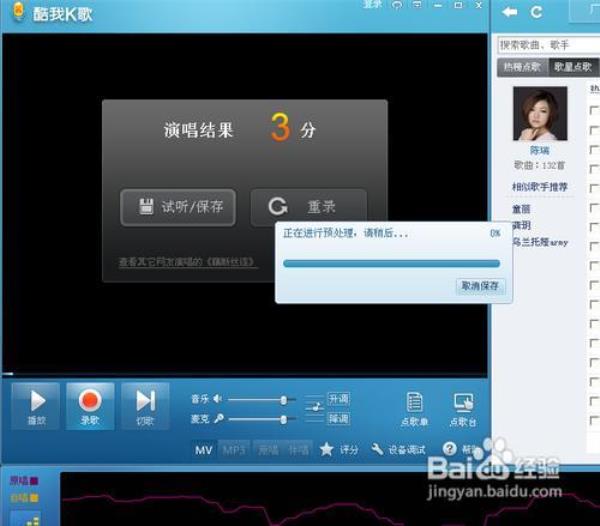Adjust the 麦克 volume slider

262,420
